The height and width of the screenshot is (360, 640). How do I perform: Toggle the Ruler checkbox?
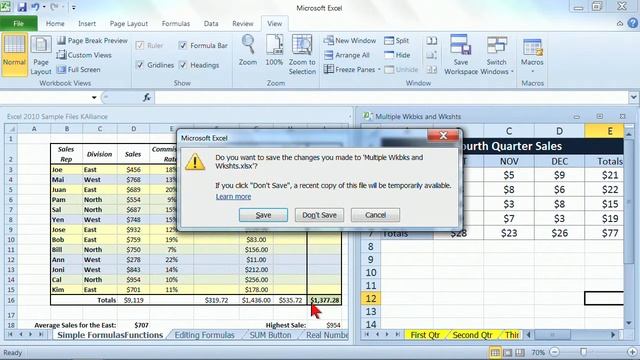coord(140,45)
